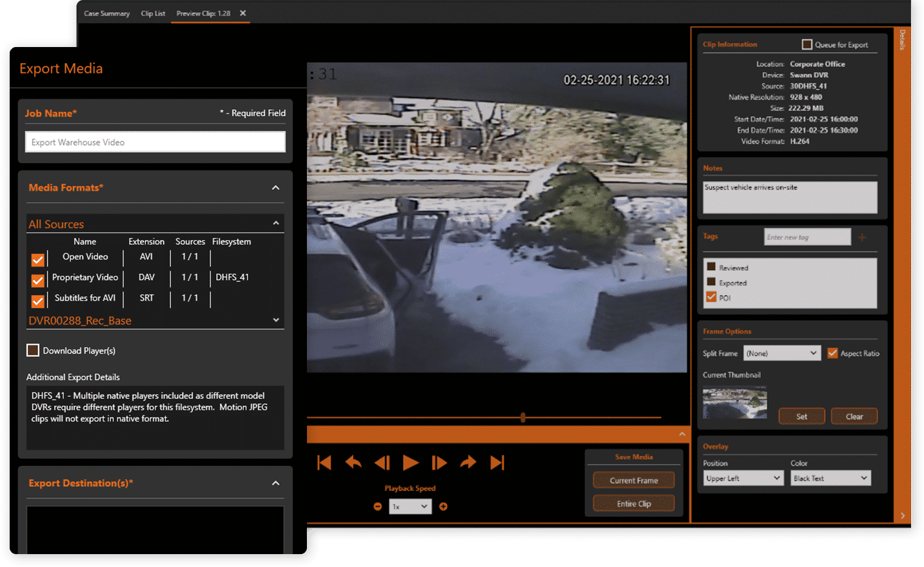Expand the DVR00288_Rec_Base source section
This screenshot has width=924, height=567.
click(x=275, y=320)
